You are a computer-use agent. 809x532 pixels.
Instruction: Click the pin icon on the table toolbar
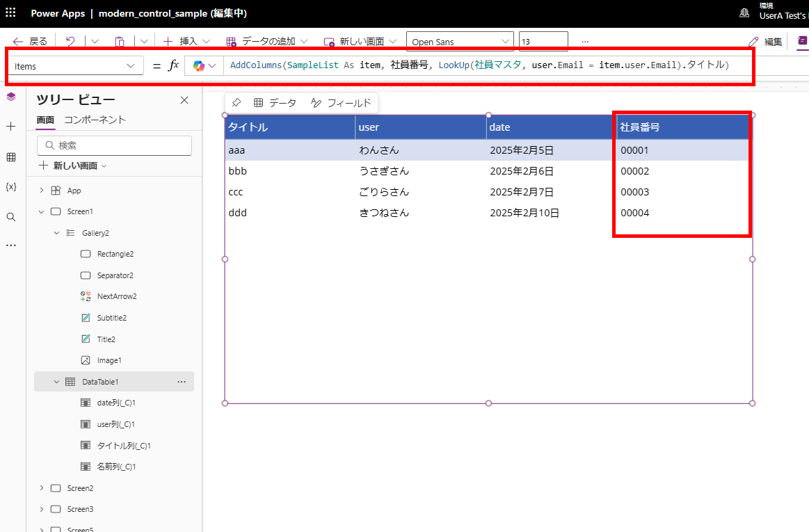tap(237, 102)
